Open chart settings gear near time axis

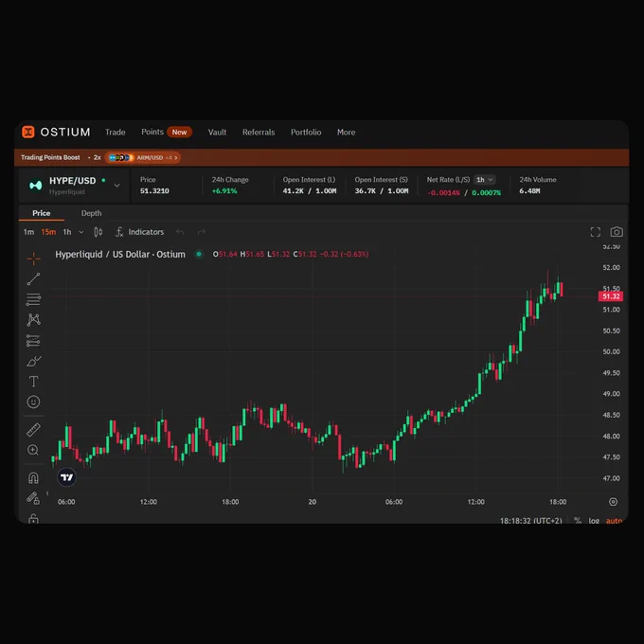(x=613, y=502)
